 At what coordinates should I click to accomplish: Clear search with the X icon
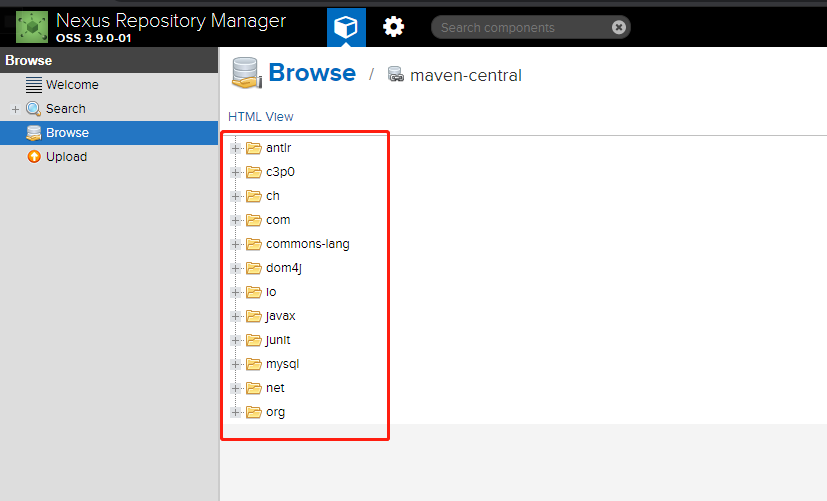coord(619,27)
